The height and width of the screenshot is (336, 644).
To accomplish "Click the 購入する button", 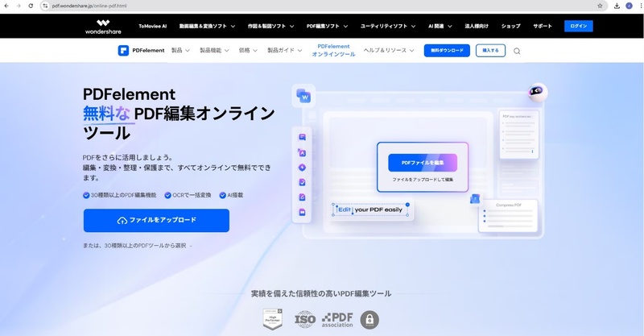I will click(x=490, y=51).
